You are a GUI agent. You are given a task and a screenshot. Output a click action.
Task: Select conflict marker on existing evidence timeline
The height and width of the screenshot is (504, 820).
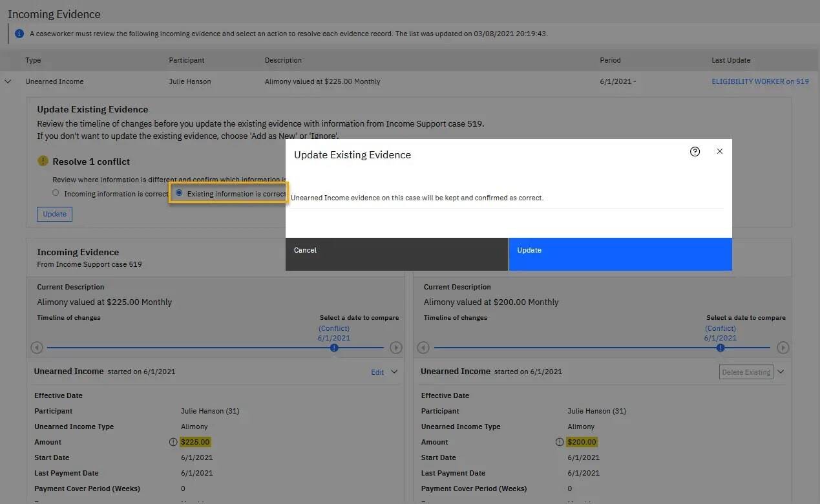click(x=720, y=348)
